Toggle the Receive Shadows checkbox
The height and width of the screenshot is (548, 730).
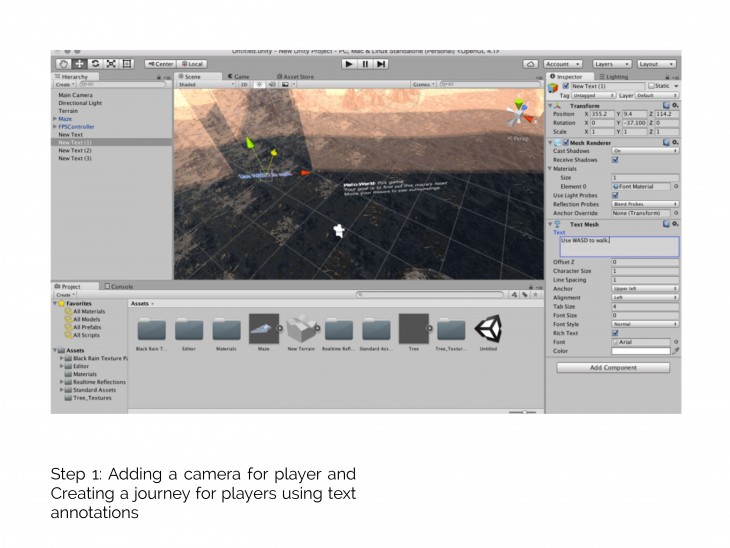pos(615,159)
